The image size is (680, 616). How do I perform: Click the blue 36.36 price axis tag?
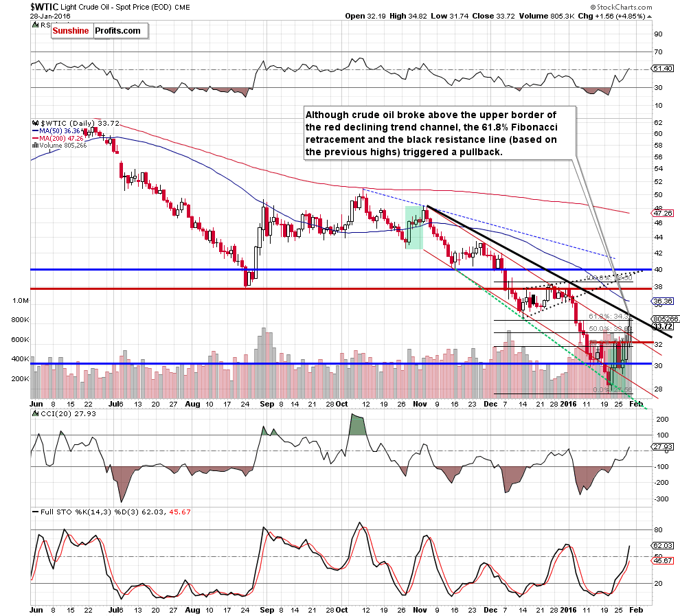pos(662,301)
